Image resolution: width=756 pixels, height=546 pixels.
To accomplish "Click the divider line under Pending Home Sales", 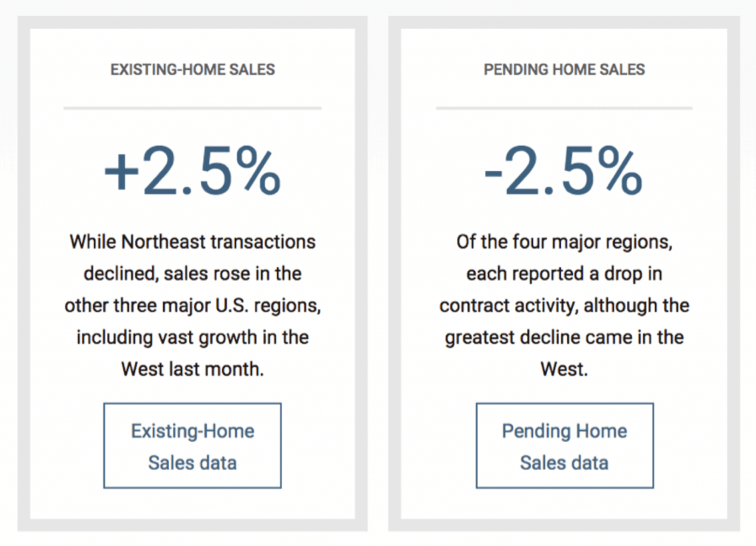I will (564, 108).
